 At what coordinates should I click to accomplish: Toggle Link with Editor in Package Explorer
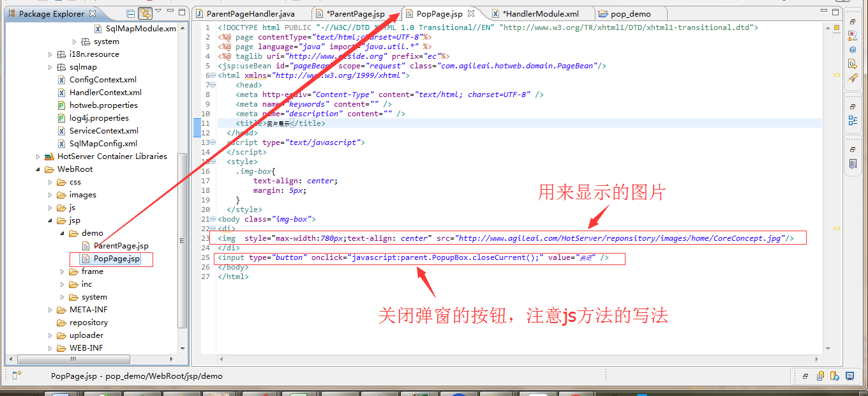146,13
